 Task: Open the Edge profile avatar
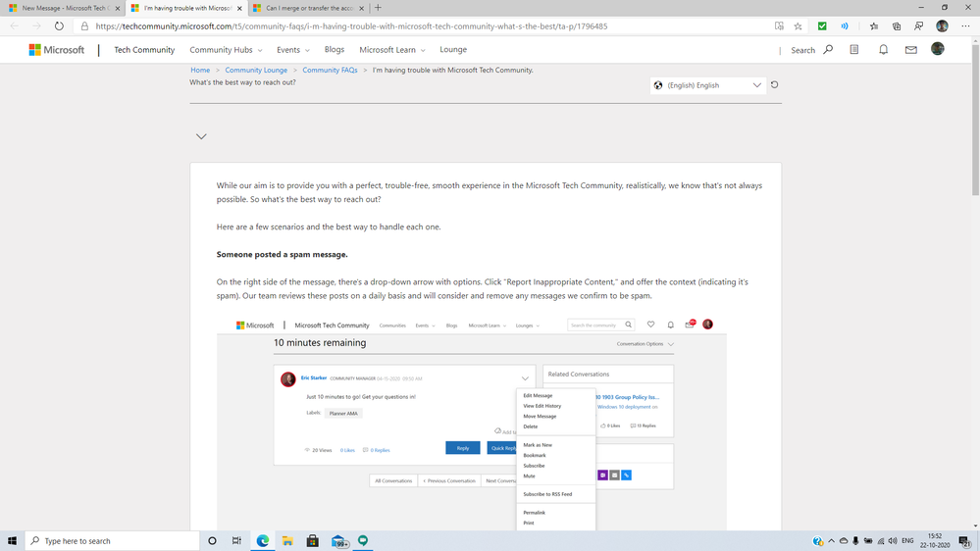(x=942, y=26)
